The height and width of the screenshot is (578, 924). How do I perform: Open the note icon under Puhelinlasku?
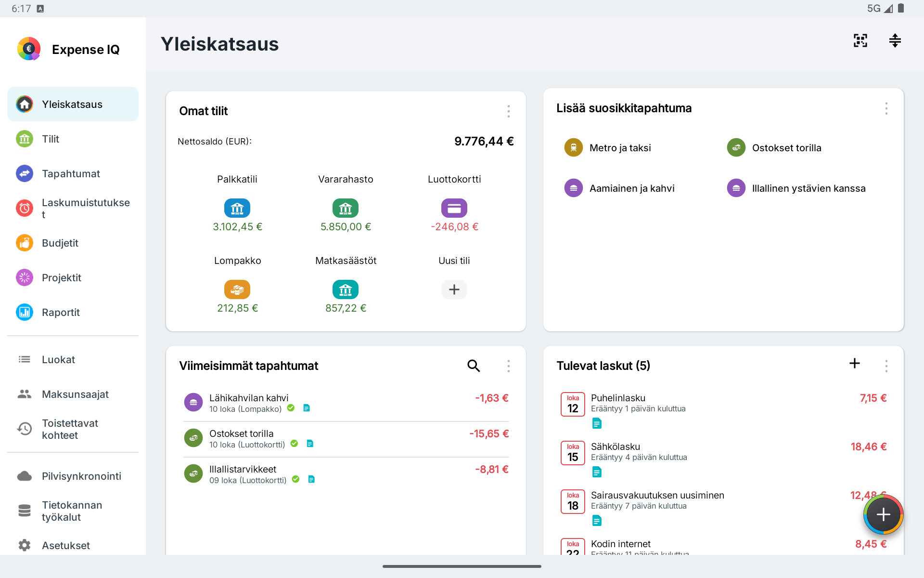coord(597,423)
